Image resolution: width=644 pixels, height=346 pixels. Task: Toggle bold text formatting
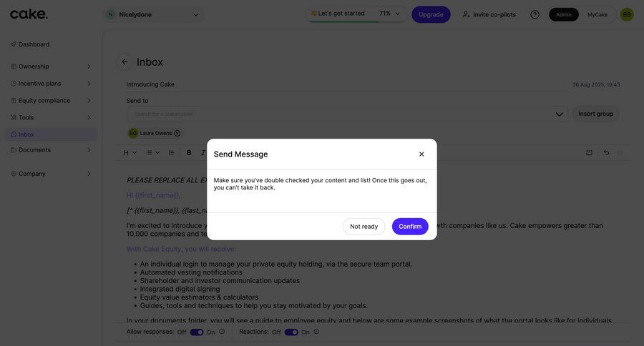click(x=189, y=152)
